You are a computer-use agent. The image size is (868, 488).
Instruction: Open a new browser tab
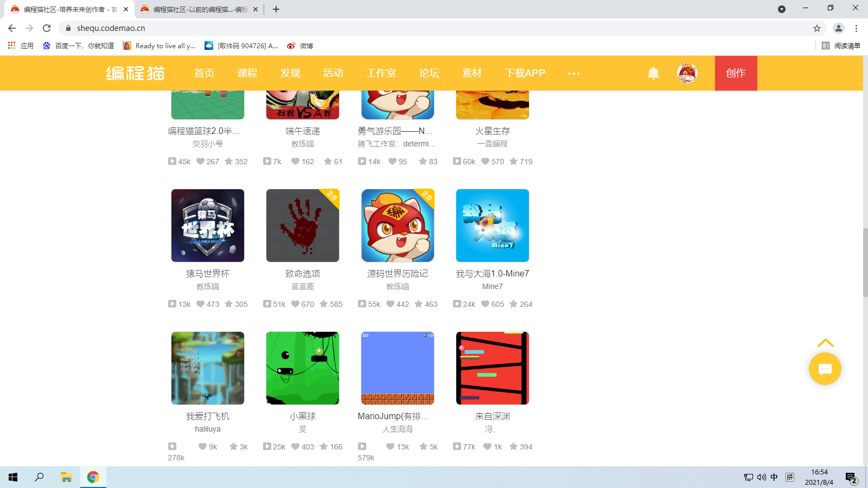click(276, 9)
